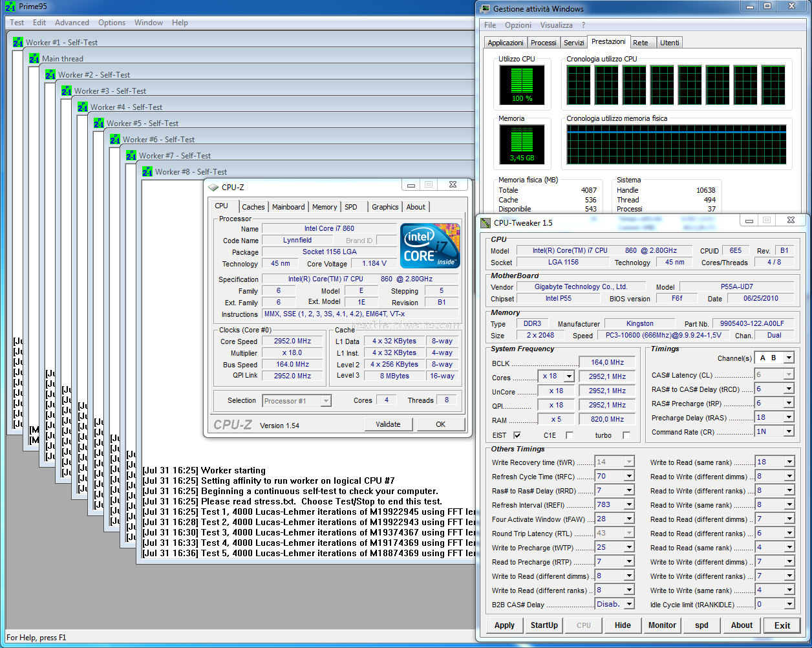Screen dimensions: 812x648
Task: Enable the turbo checkbox
Action: click(626, 435)
